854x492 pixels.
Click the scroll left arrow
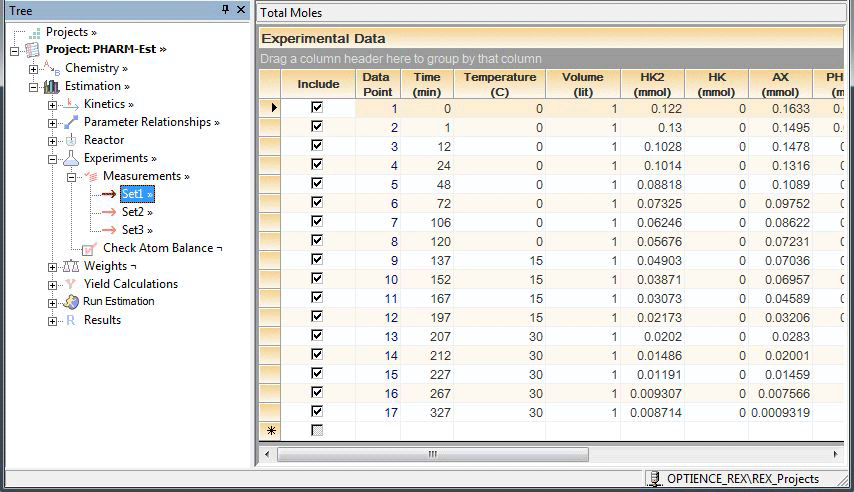(x=267, y=454)
